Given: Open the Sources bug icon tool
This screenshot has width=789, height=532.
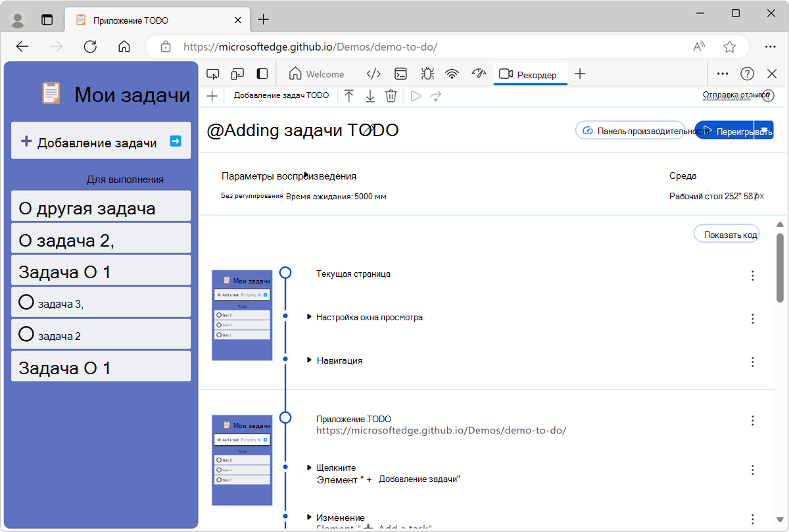Looking at the screenshot, I should 426,74.
